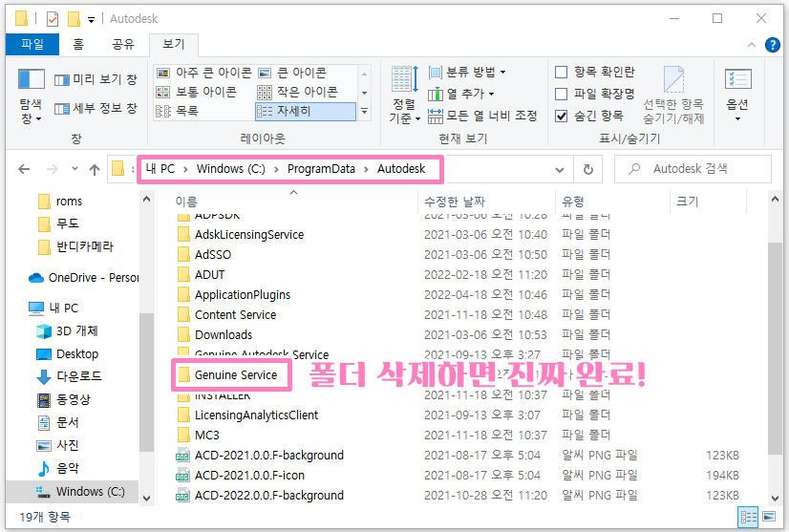
Task: Expand the layout gallery More arrow
Action: pos(364,111)
